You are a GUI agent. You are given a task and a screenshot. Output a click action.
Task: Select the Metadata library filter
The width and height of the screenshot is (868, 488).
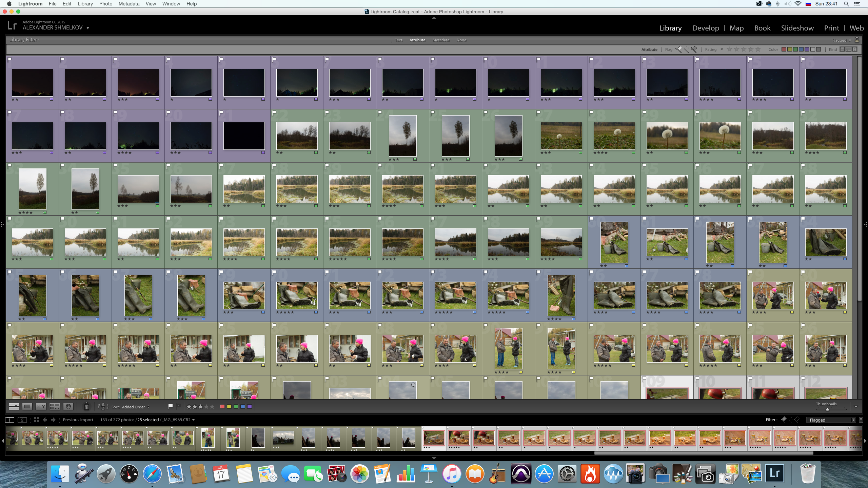pos(441,40)
